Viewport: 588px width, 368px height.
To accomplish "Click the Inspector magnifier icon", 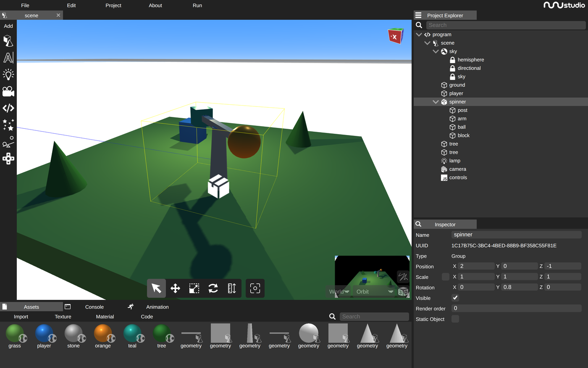I will 418,224.
